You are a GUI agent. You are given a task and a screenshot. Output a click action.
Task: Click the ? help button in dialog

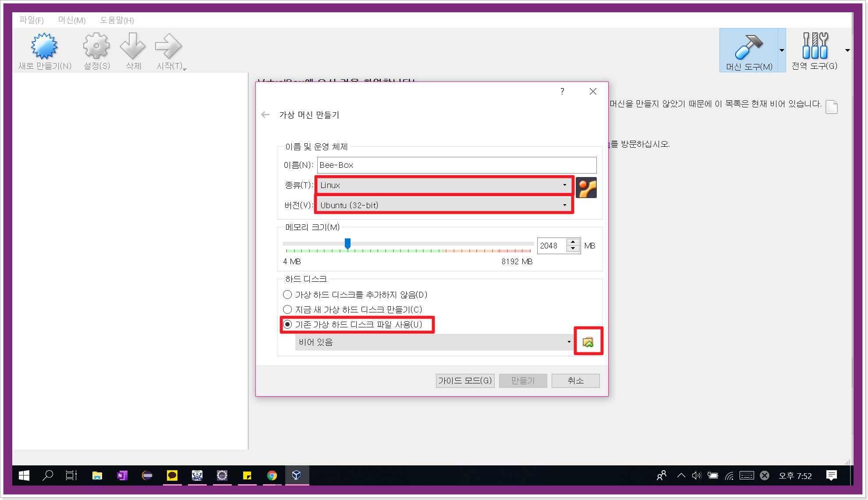click(562, 91)
